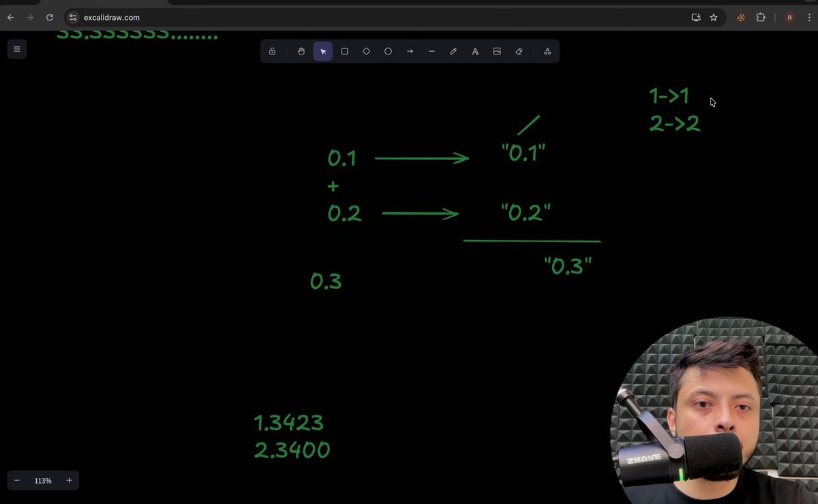Select the Arrow tool

[x=410, y=51]
